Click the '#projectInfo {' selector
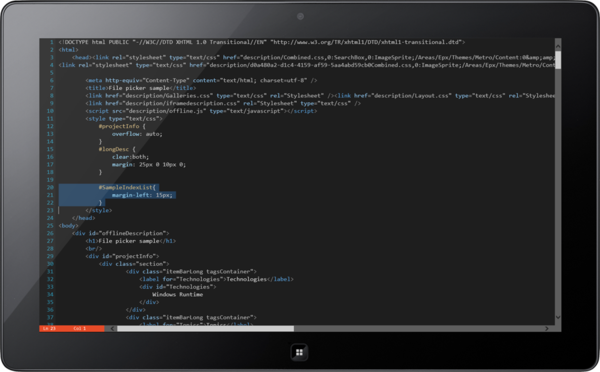600x372 pixels. (x=122, y=126)
